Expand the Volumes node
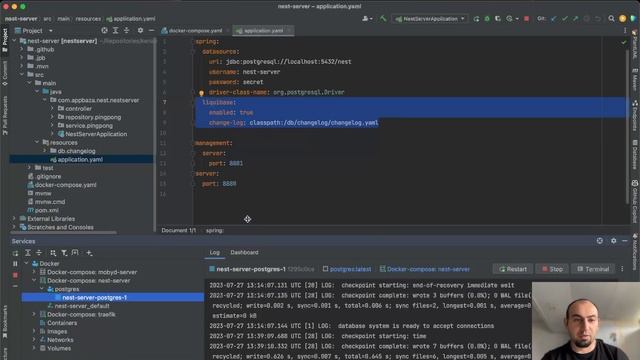 (34, 349)
